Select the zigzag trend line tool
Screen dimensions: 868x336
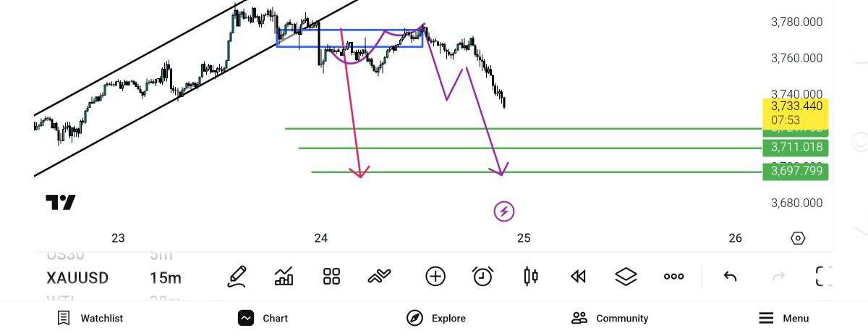point(379,277)
